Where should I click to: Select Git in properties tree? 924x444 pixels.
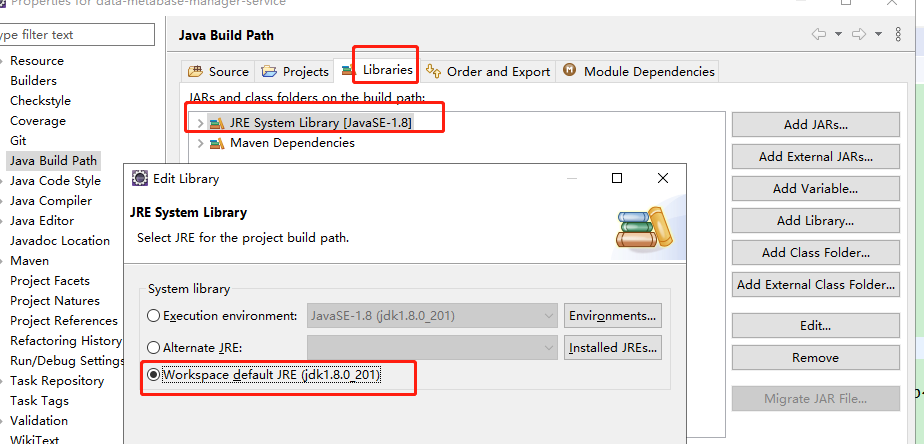point(18,141)
